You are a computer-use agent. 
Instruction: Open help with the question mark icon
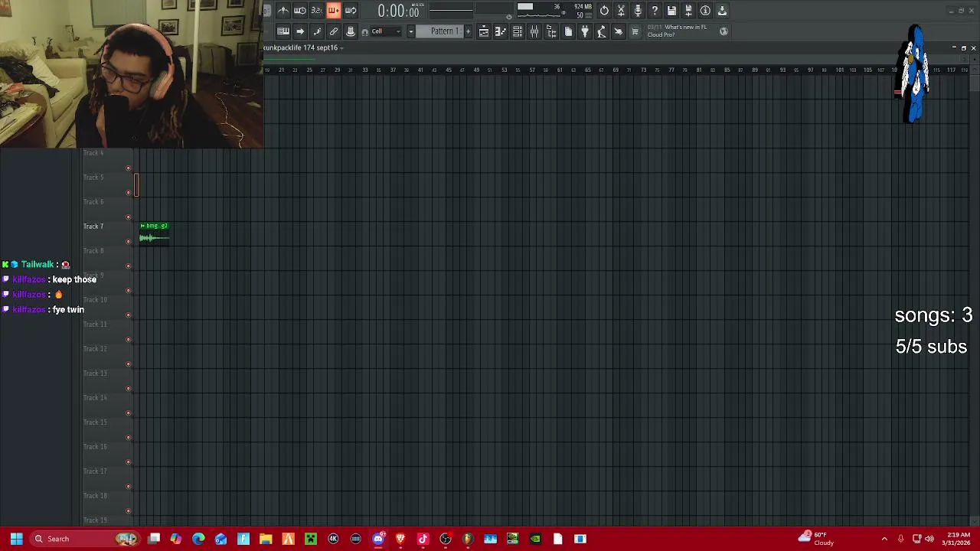pyautogui.click(x=655, y=11)
